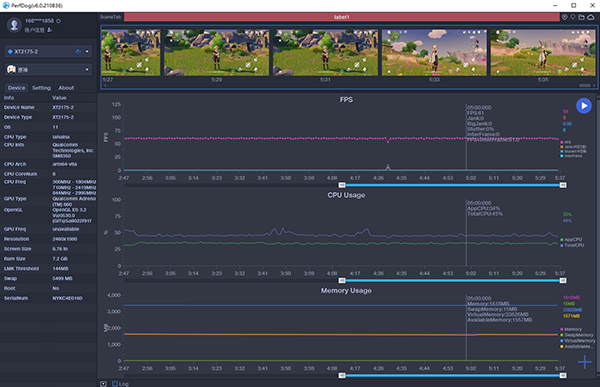Toggle the TotalCPU series in the legend

572,245
